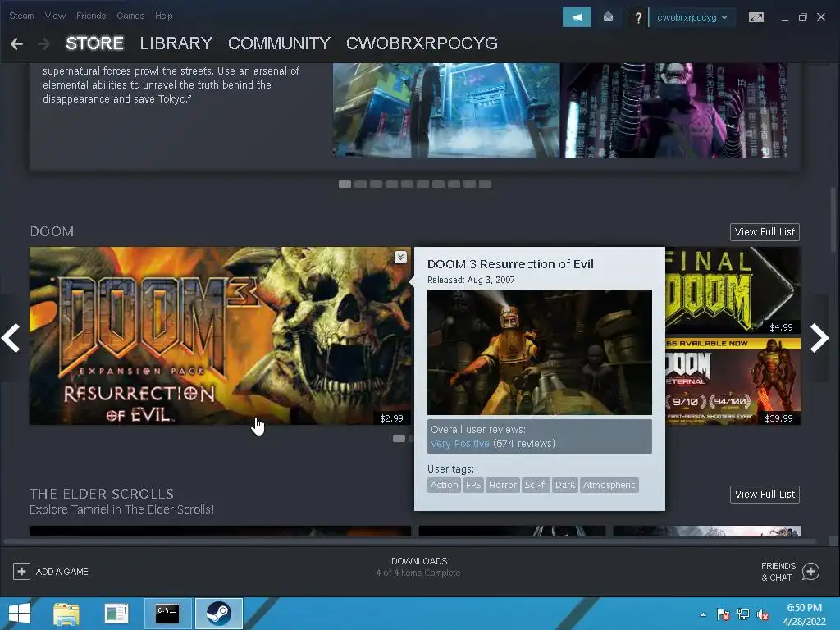The width and height of the screenshot is (840, 630).
Task: Open the Help menu
Action: 163,16
